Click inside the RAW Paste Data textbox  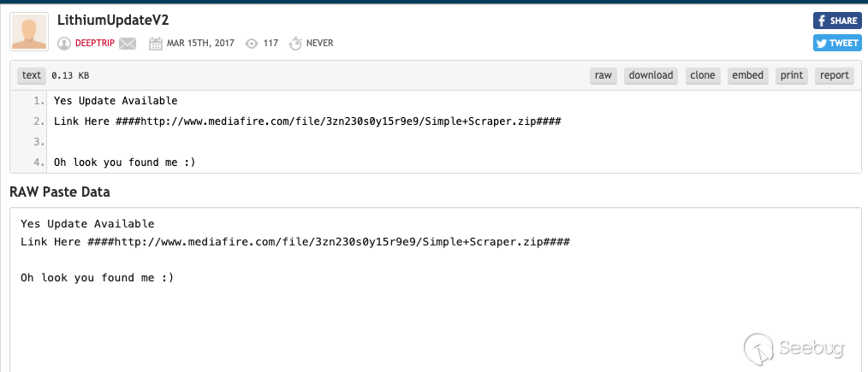pos(428,316)
